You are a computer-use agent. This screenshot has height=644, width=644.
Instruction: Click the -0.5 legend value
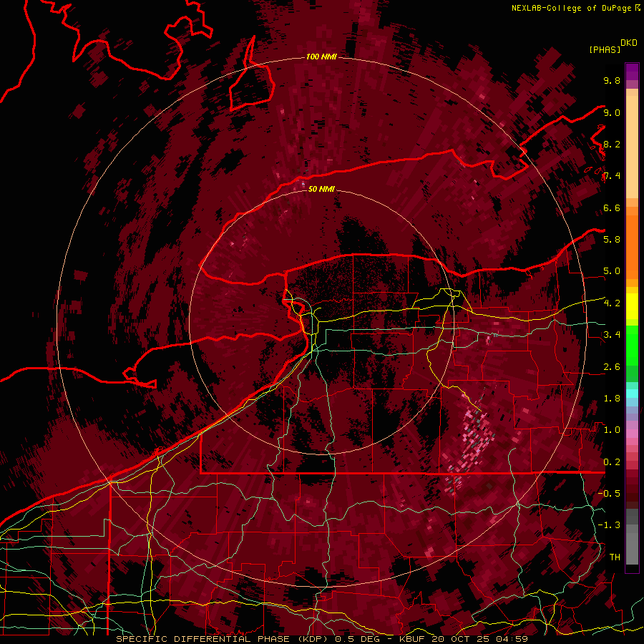coord(609,494)
